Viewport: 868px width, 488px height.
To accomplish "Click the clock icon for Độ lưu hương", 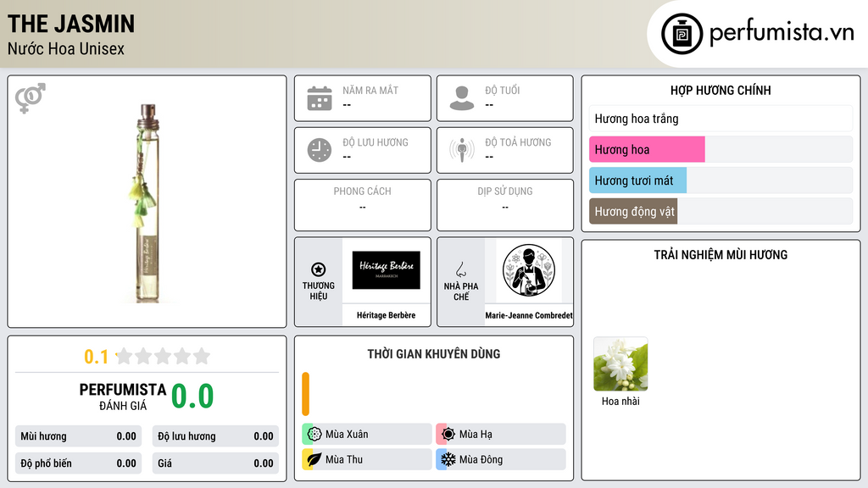I will (320, 150).
